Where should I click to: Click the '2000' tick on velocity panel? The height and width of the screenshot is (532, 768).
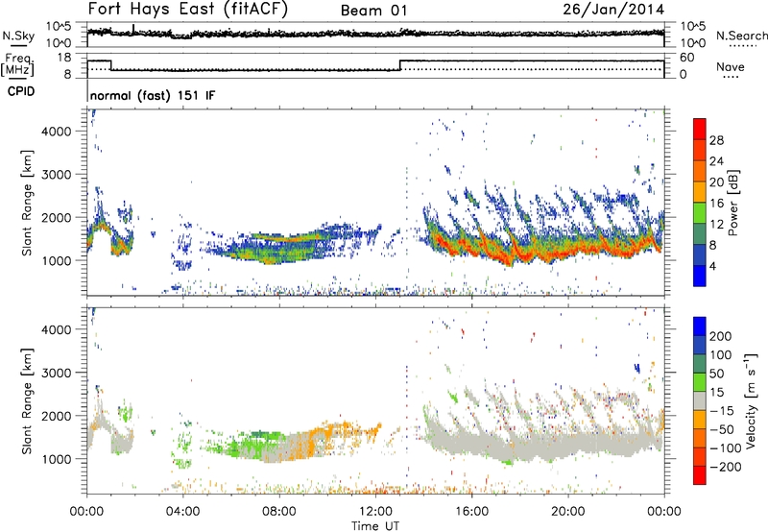(x=57, y=416)
